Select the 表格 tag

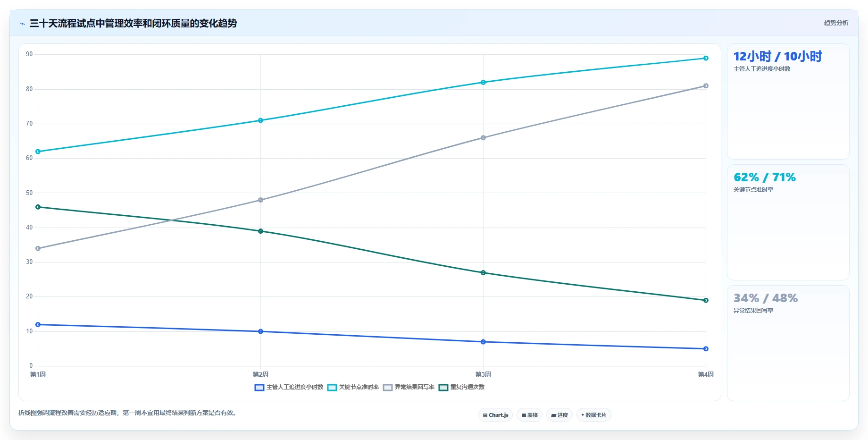point(529,415)
